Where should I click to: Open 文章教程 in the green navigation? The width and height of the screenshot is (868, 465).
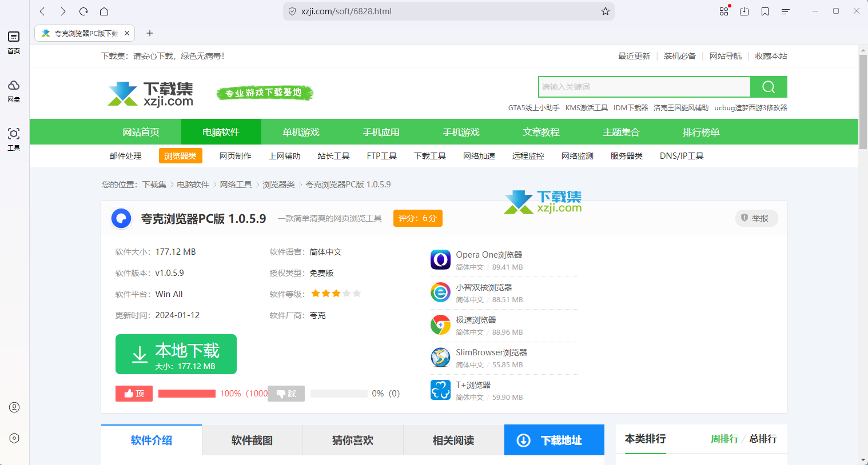(541, 132)
